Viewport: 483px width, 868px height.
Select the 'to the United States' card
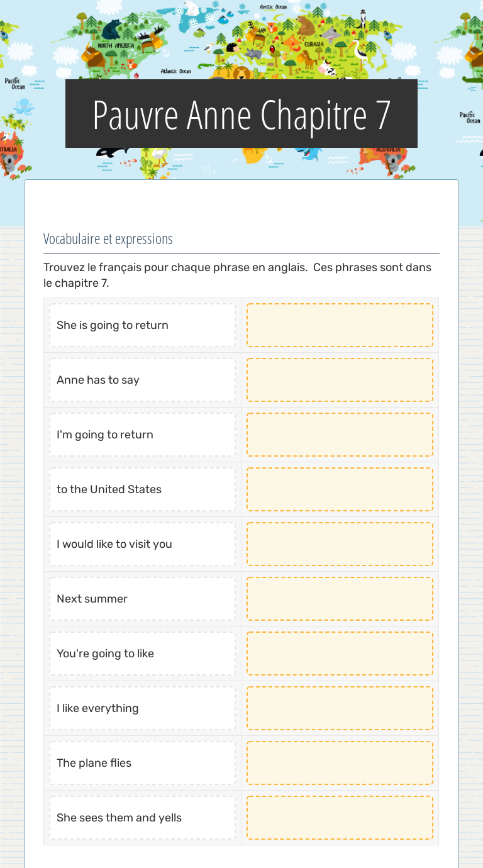click(142, 489)
